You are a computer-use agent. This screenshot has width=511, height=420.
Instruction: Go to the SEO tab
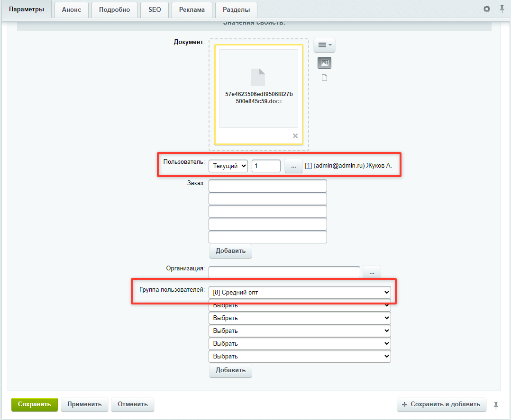click(x=155, y=10)
